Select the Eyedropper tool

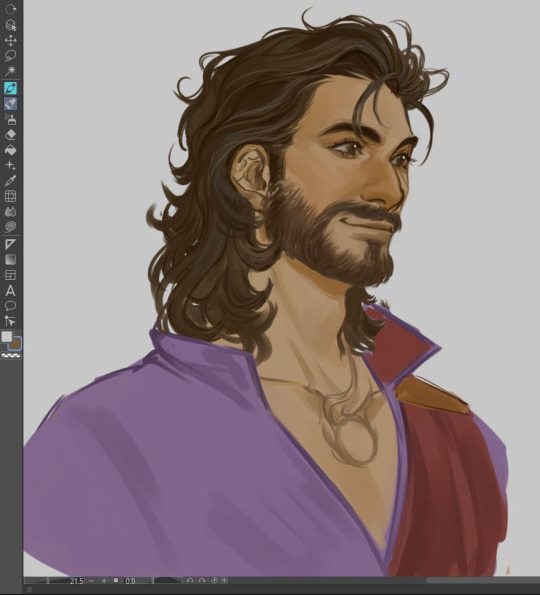tap(11, 181)
